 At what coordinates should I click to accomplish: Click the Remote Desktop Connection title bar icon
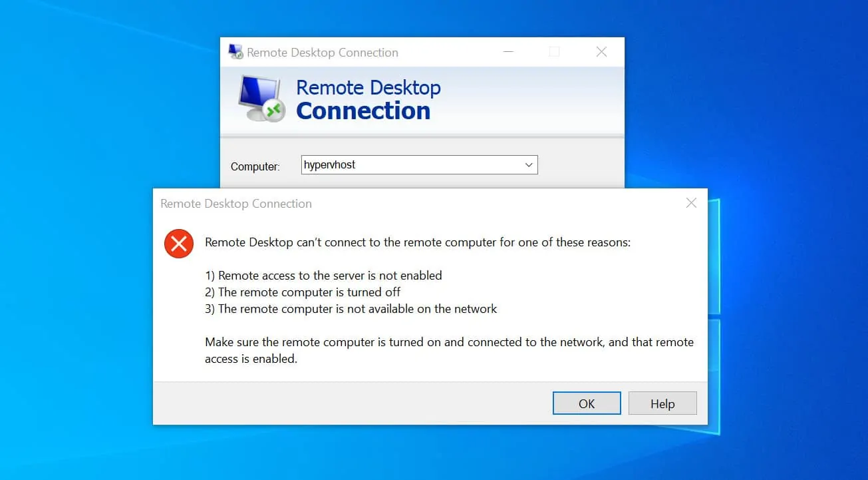pyautogui.click(x=235, y=52)
